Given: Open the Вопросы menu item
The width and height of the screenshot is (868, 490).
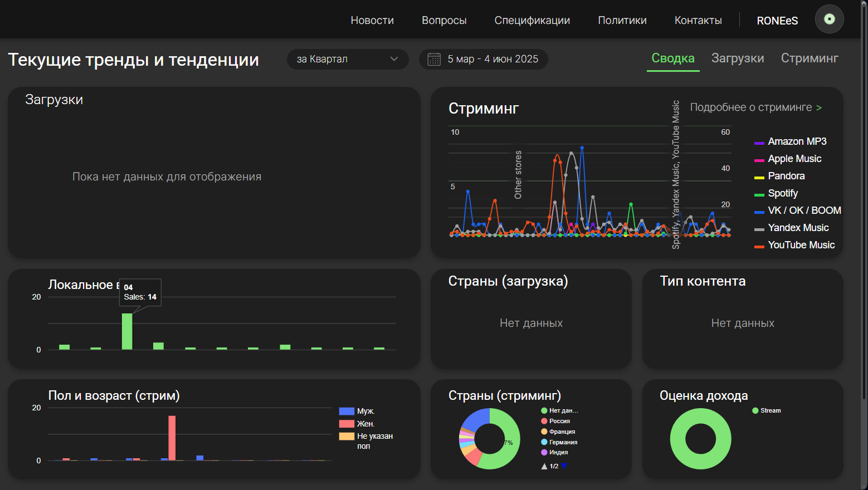Looking at the screenshot, I should [444, 20].
